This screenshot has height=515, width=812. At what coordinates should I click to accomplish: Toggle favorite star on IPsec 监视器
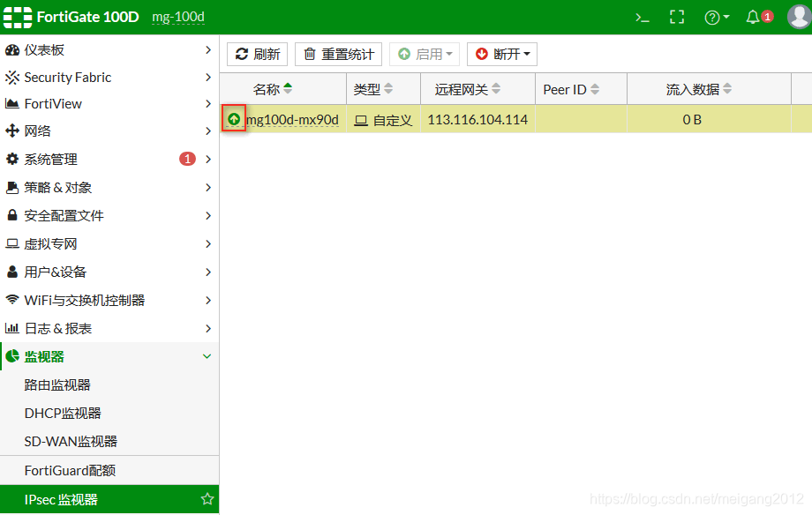[207, 498]
